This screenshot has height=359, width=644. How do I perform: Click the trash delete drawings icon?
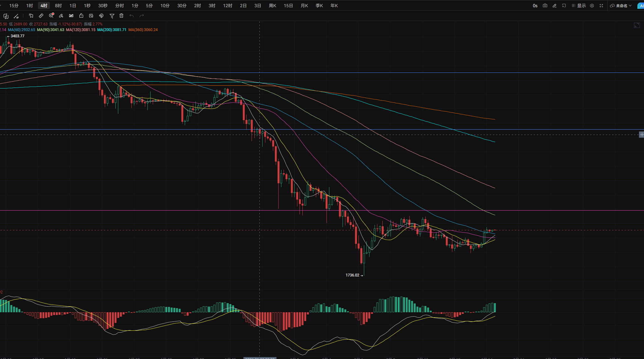coord(121,16)
